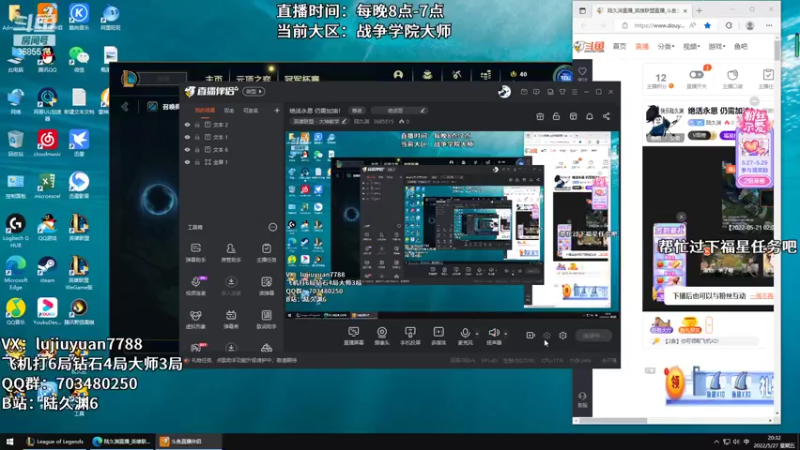Click the 麦克风 microphone icon

click(x=465, y=334)
